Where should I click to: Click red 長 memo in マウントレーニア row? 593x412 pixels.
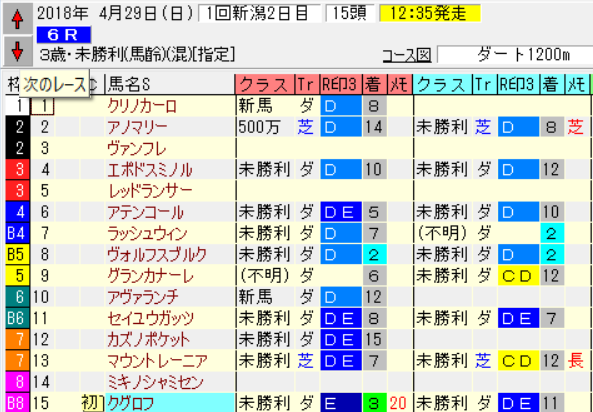pos(576,360)
